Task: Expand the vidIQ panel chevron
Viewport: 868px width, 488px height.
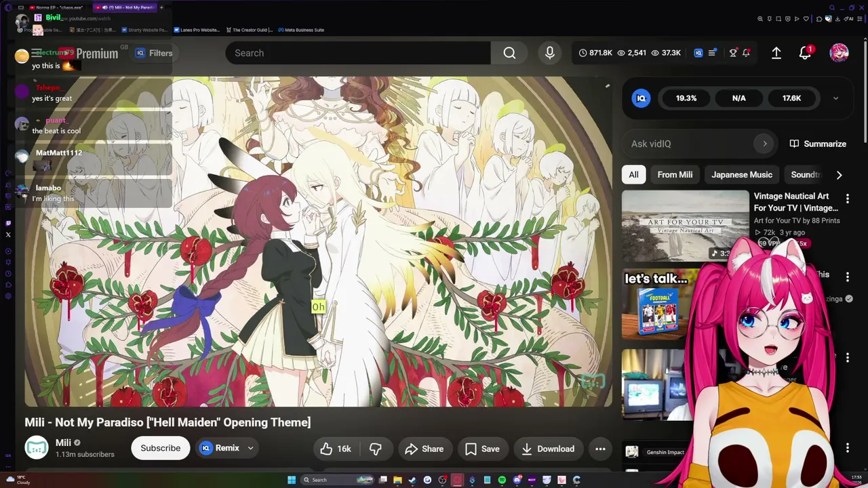Action: tap(835, 98)
